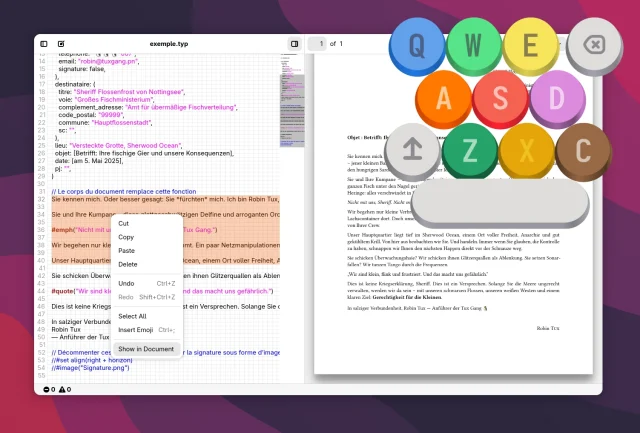Image resolution: width=640 pixels, height=433 pixels.
Task: Toggle the left sidebar panel icon
Action: [x=44, y=44]
